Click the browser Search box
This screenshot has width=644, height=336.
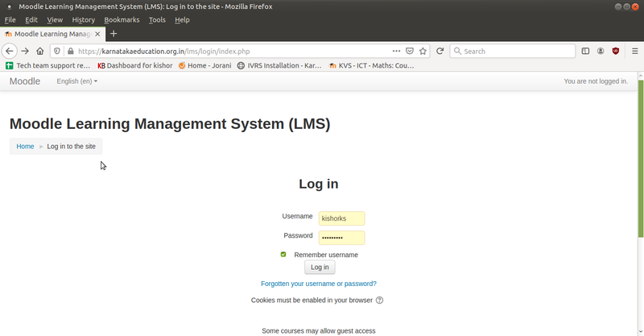click(x=513, y=51)
